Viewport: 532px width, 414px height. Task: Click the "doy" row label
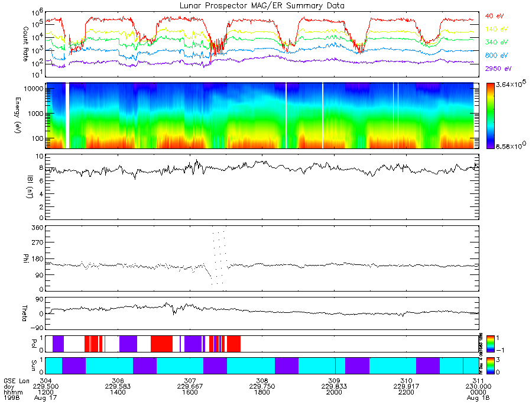pyautogui.click(x=9, y=387)
